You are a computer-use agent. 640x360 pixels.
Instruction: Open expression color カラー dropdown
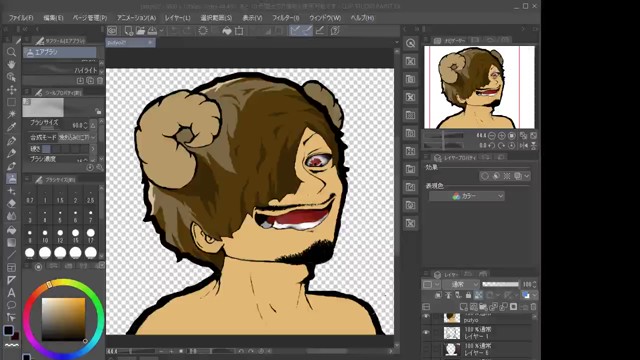(x=467, y=196)
